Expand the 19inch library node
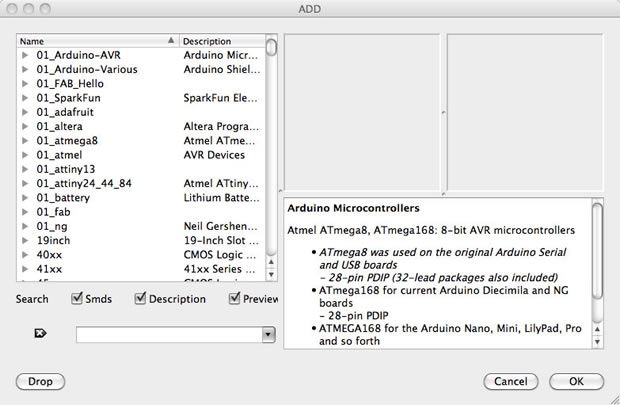This screenshot has width=620, height=405. tap(25, 241)
